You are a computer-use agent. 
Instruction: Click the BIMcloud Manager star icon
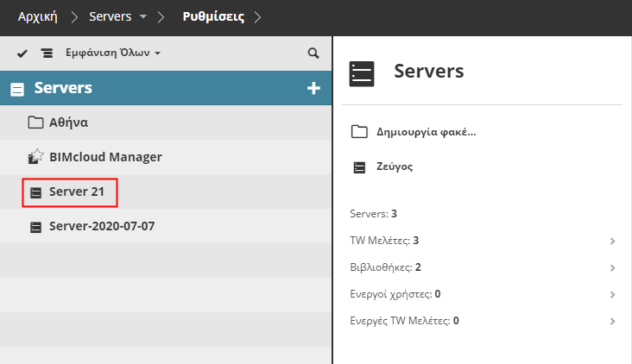point(35,157)
